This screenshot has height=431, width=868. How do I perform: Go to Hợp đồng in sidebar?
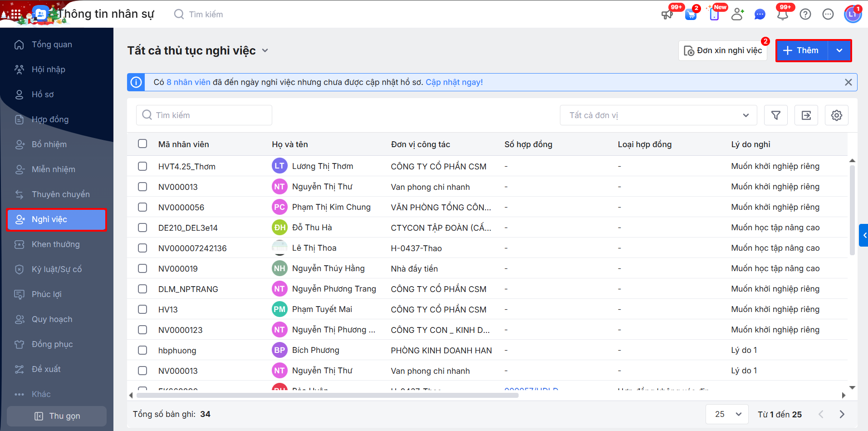pos(50,119)
